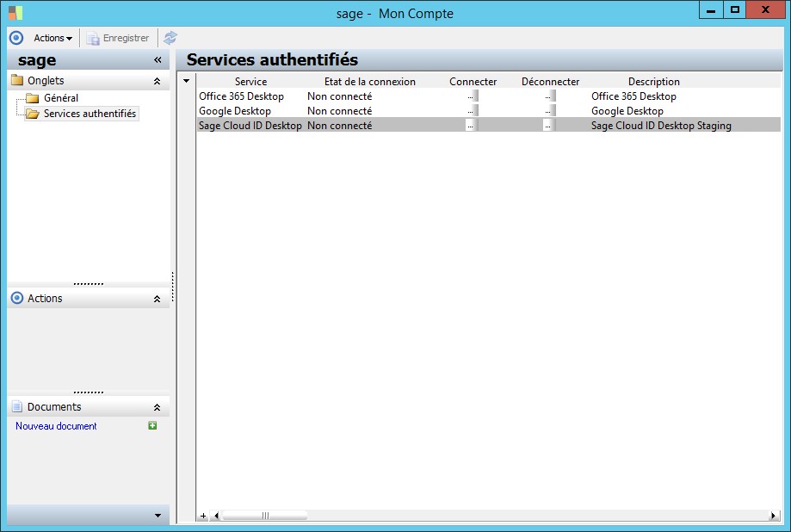
Task: Disconnect the Google Desktop service
Action: coord(549,110)
